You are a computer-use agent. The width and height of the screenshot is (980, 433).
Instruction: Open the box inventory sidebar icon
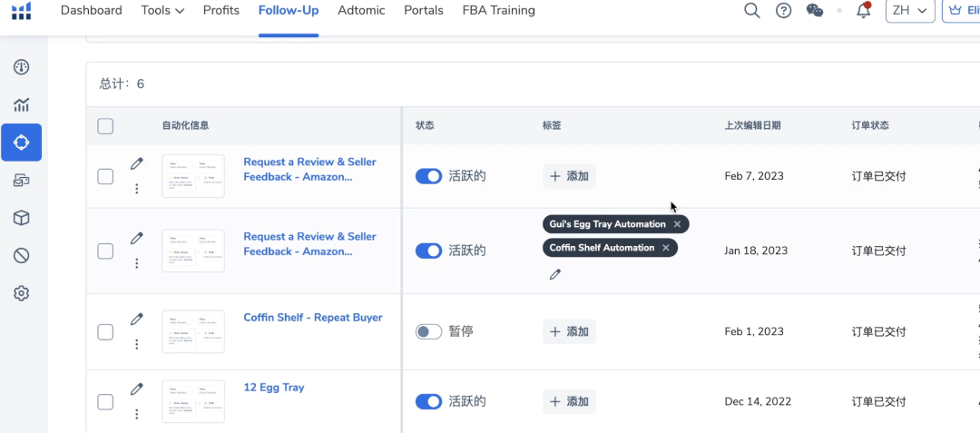22,218
